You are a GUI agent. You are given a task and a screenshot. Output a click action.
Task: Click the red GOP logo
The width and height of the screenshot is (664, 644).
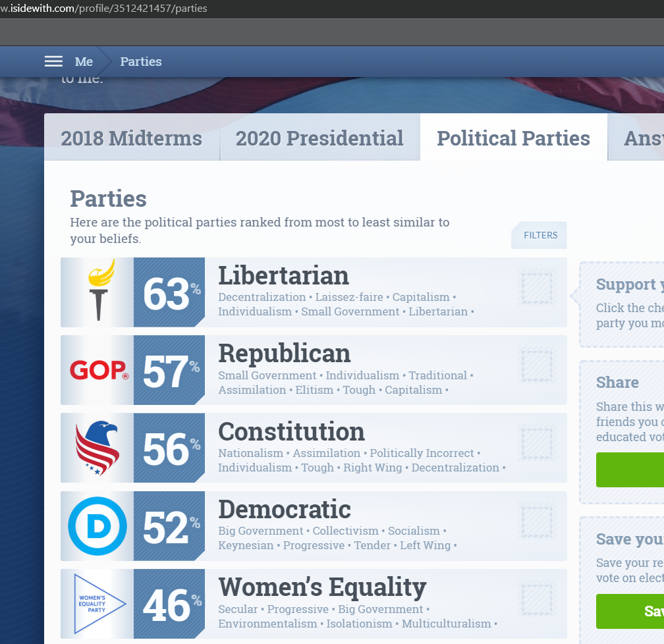point(99,370)
